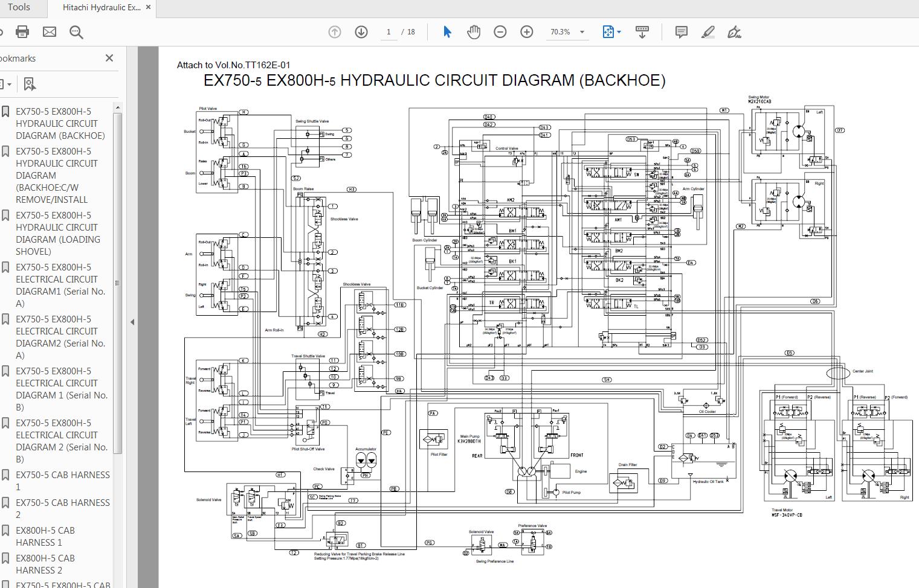Image resolution: width=919 pixels, height=588 pixels.
Task: Add a sticky note comment
Action: pos(682,32)
